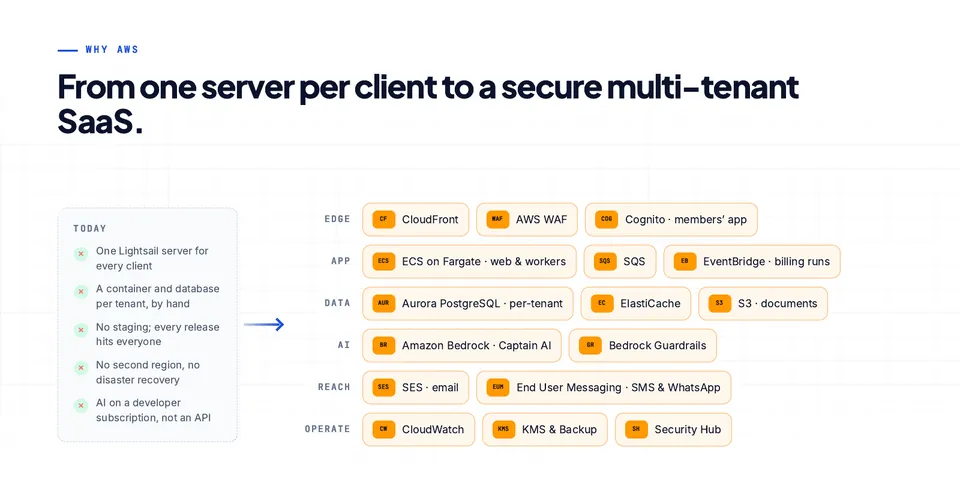Click the AI row label
Viewport: 960px width, 480px height.
(344, 345)
